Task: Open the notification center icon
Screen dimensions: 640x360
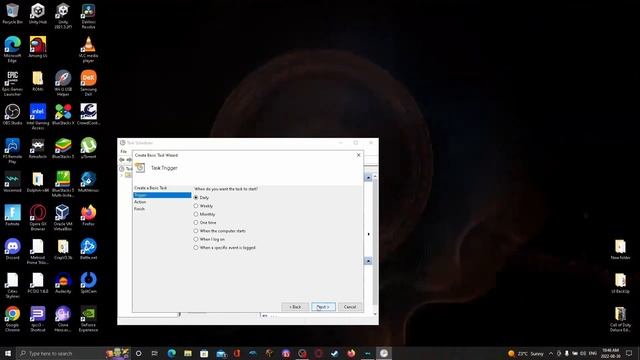Action: point(629,353)
